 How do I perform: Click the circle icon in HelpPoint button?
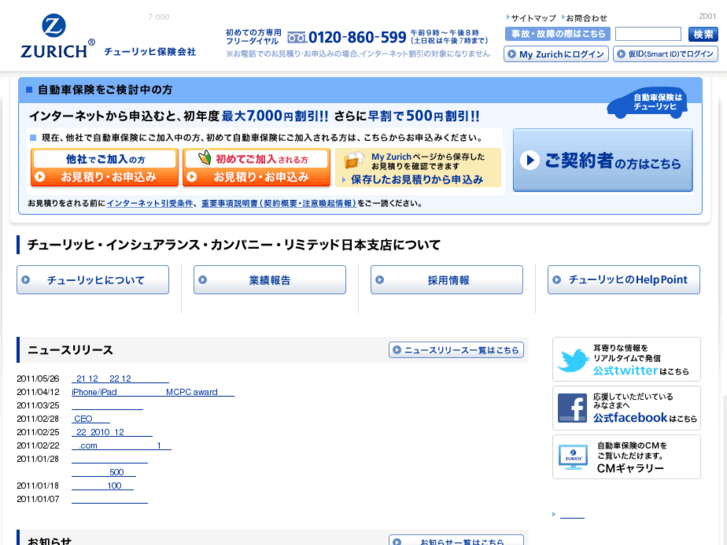(557, 280)
